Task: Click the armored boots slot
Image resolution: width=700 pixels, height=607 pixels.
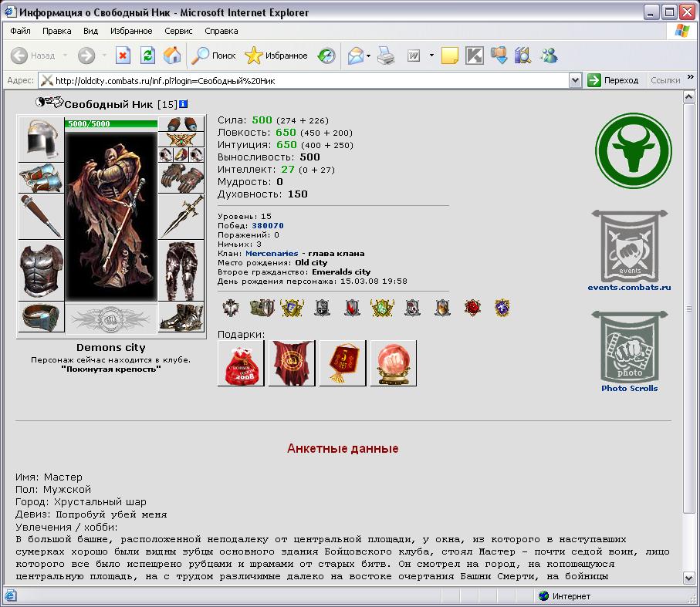Action: (181, 317)
